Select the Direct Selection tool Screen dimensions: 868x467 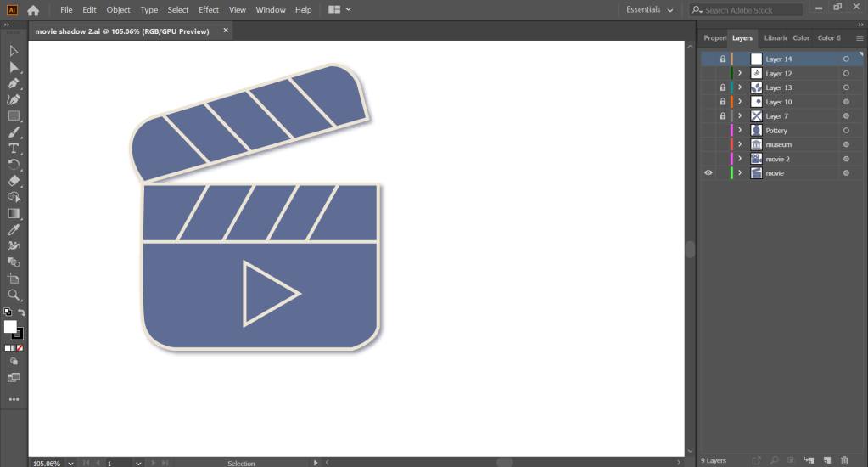(14, 67)
